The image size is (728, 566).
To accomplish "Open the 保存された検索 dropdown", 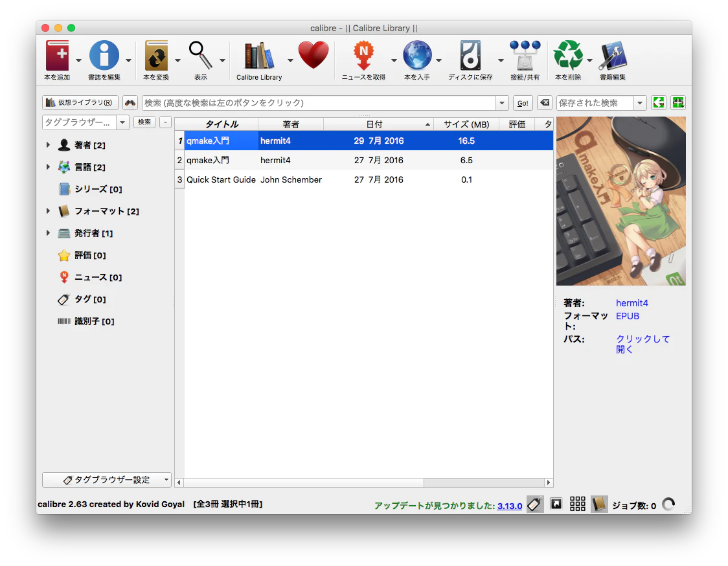I will pyautogui.click(x=640, y=103).
